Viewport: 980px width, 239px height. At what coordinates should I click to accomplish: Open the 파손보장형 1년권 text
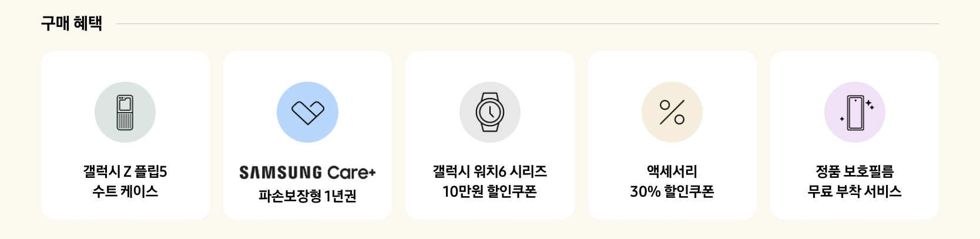(x=307, y=196)
